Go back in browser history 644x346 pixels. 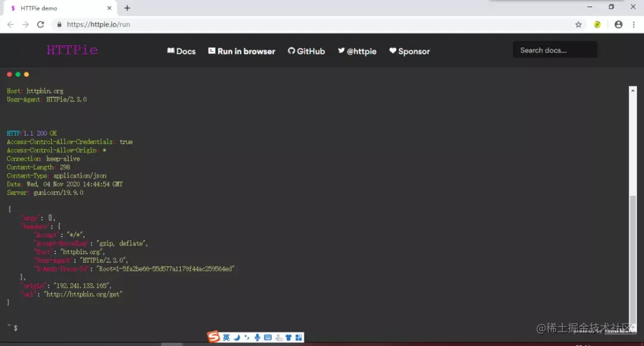(10, 24)
